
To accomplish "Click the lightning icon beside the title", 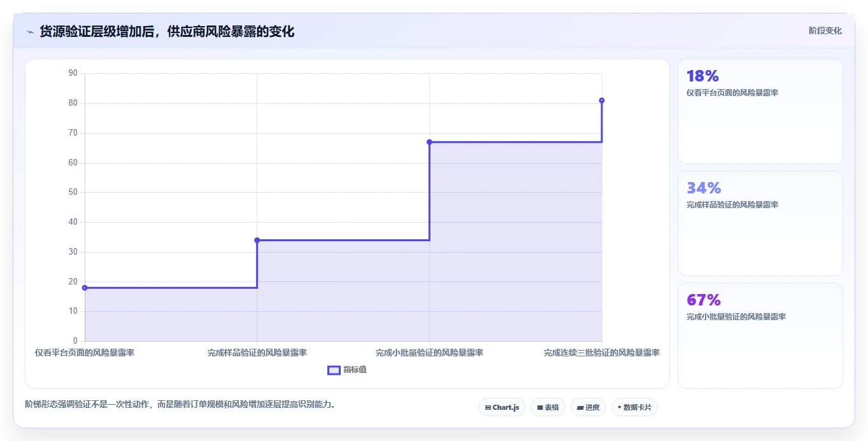I will tap(30, 32).
